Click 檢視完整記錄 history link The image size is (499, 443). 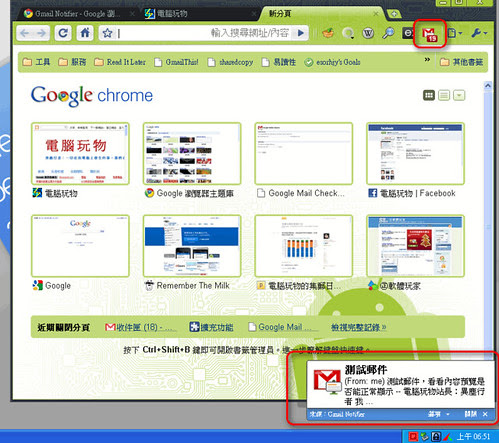click(x=358, y=327)
